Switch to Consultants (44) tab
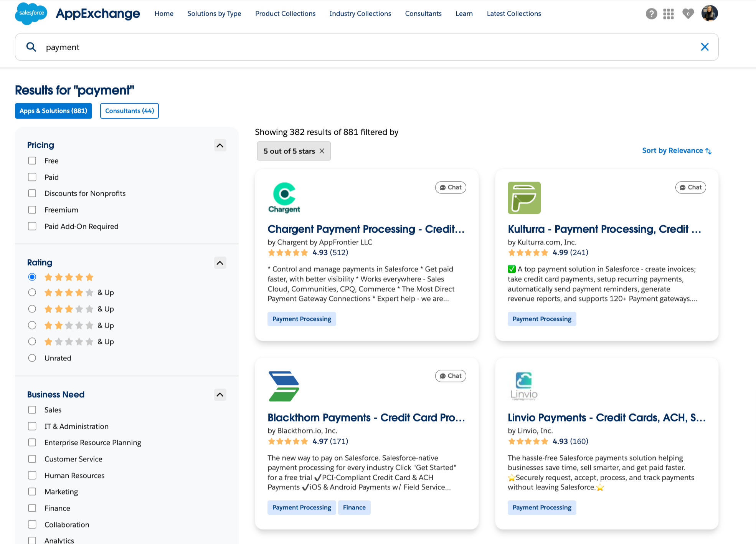Image resolution: width=756 pixels, height=544 pixels. tap(129, 111)
